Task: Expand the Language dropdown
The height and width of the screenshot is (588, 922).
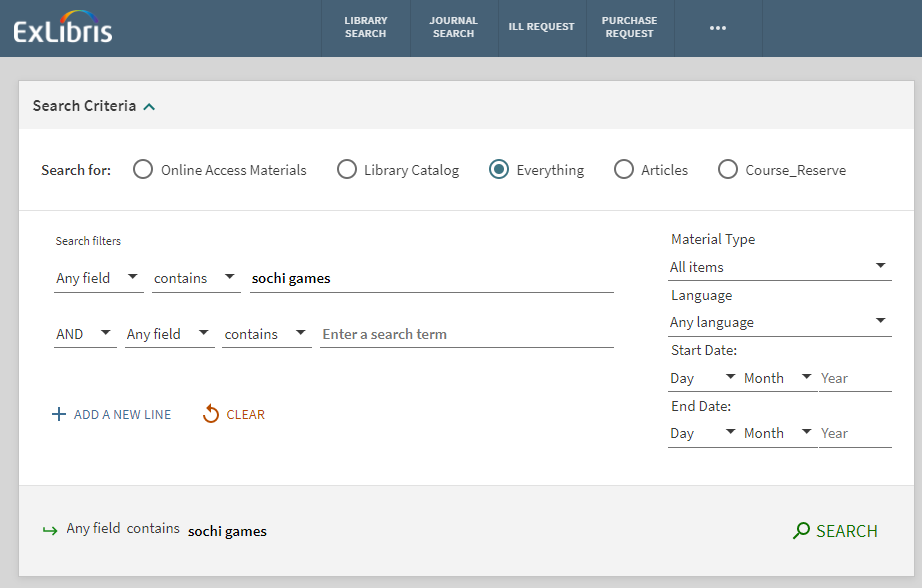Action: 779,322
